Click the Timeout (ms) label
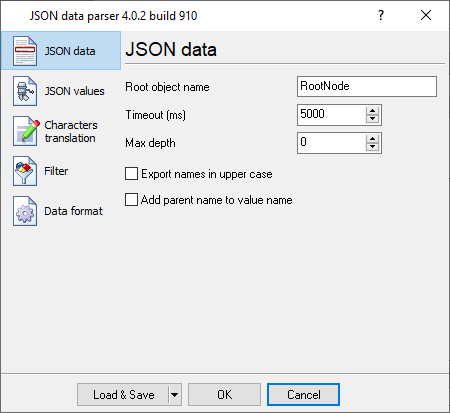The width and height of the screenshot is (450, 413). [x=155, y=115]
